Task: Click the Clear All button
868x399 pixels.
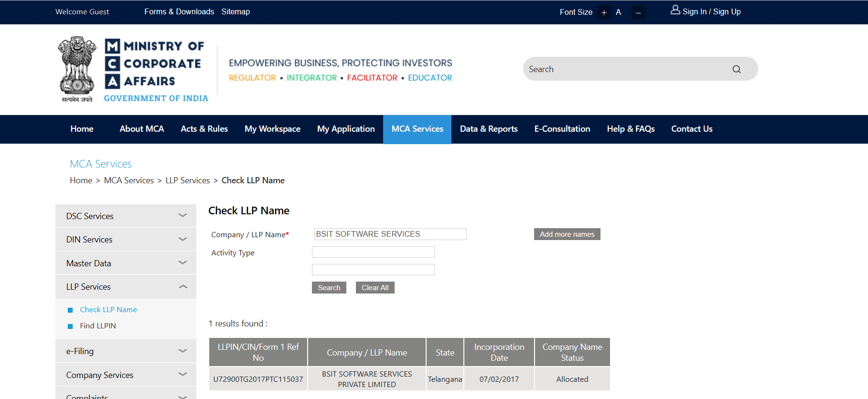Action: click(375, 287)
